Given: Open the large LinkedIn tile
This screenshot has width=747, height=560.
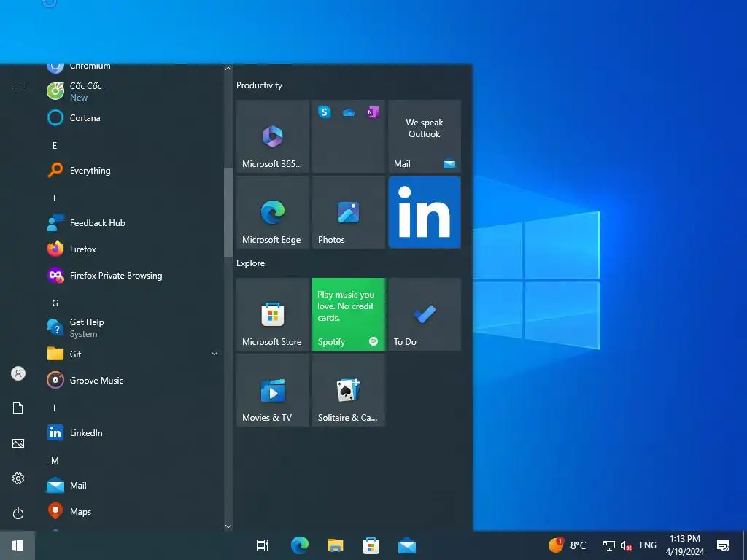Looking at the screenshot, I should pos(425,212).
